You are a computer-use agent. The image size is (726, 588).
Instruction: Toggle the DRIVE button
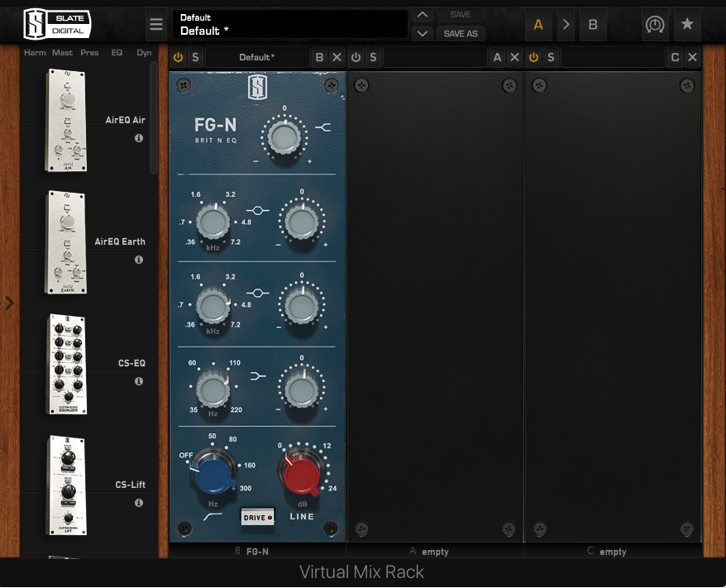point(257,517)
